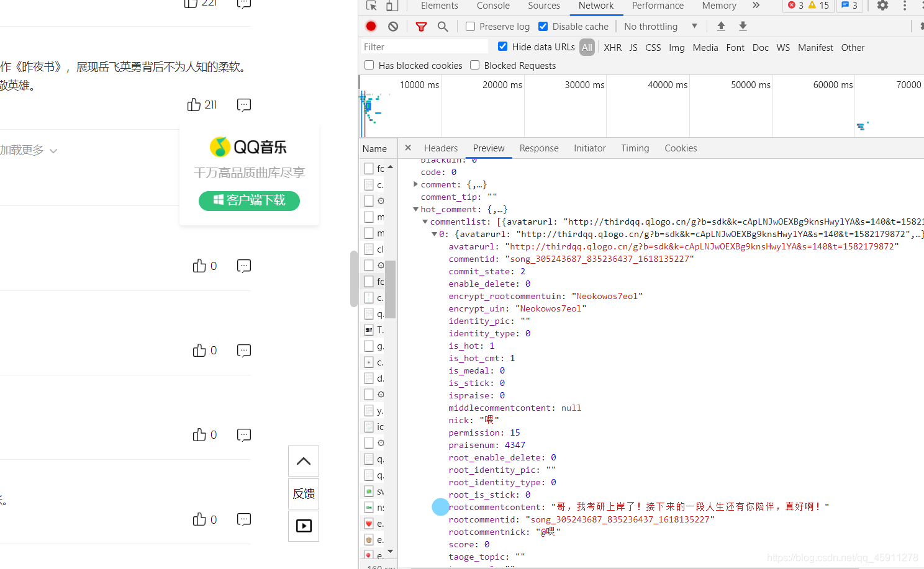The width and height of the screenshot is (924, 569).
Task: Click the blue message count badge
Action: point(849,6)
